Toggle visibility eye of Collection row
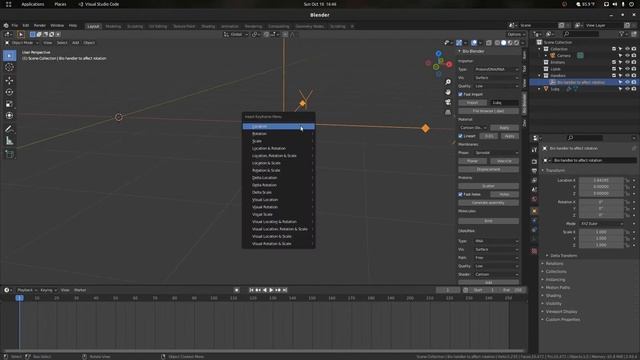The image size is (640, 360). tap(627, 49)
